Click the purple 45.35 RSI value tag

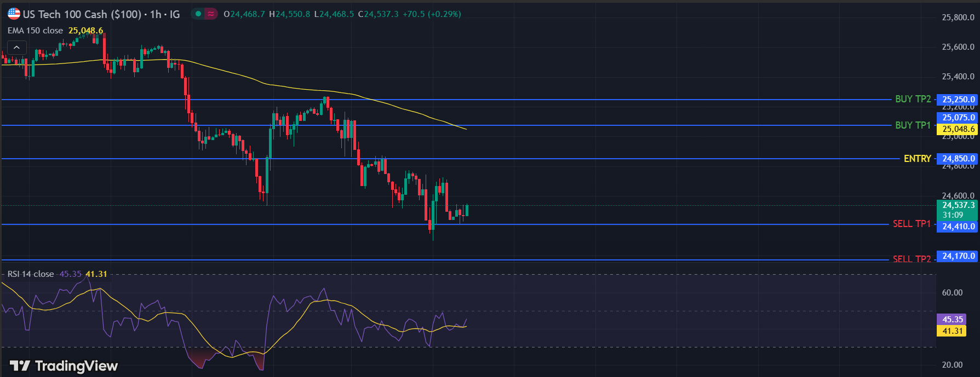point(952,320)
